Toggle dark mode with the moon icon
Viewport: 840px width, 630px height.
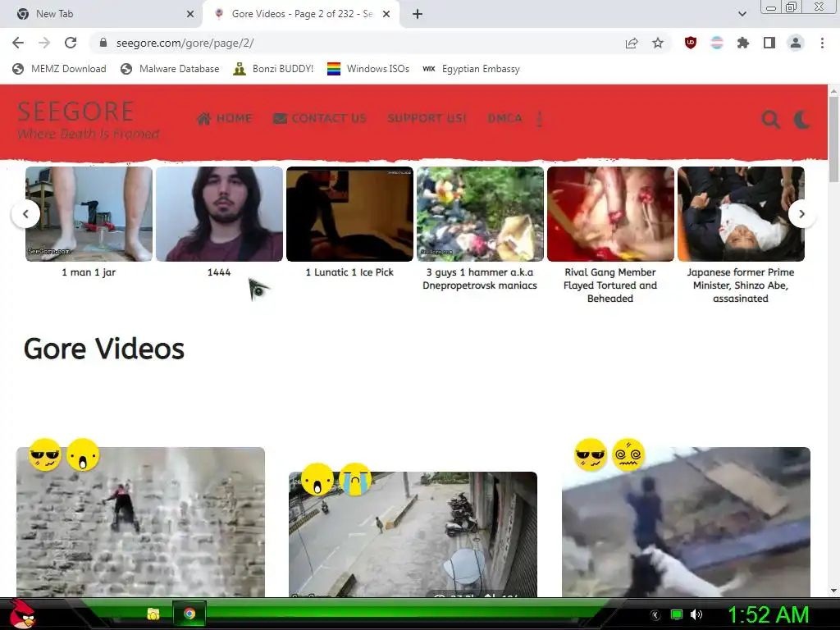pos(802,120)
